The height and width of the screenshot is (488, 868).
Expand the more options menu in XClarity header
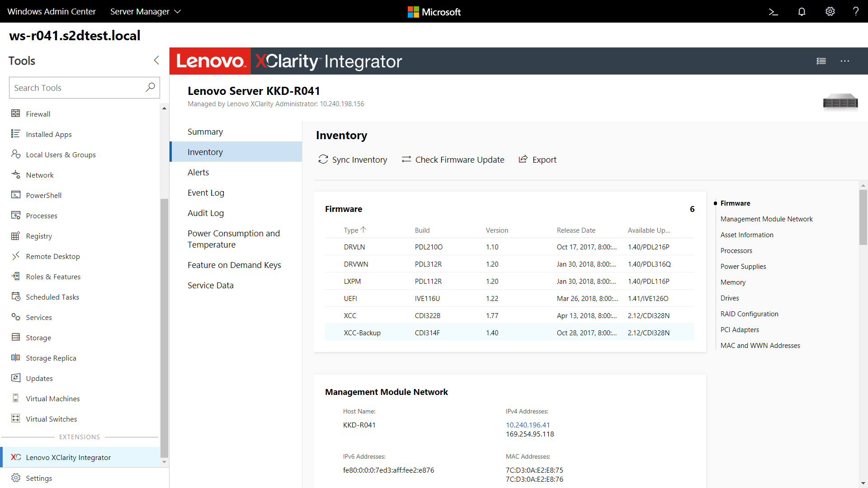pyautogui.click(x=845, y=61)
